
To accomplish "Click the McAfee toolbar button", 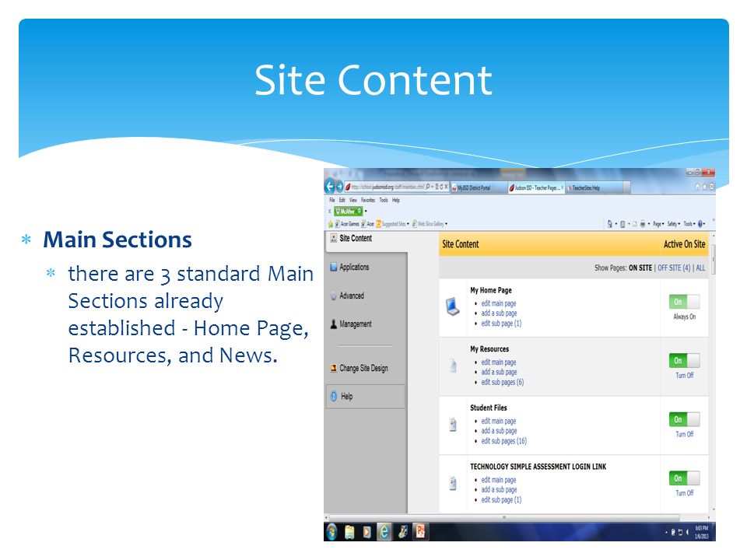I will pos(349,211).
